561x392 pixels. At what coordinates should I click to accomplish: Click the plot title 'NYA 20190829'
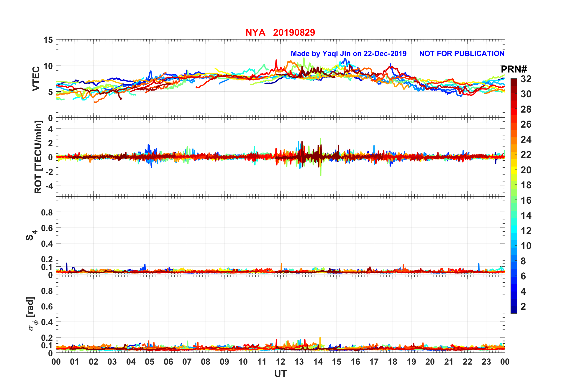tap(280, 32)
